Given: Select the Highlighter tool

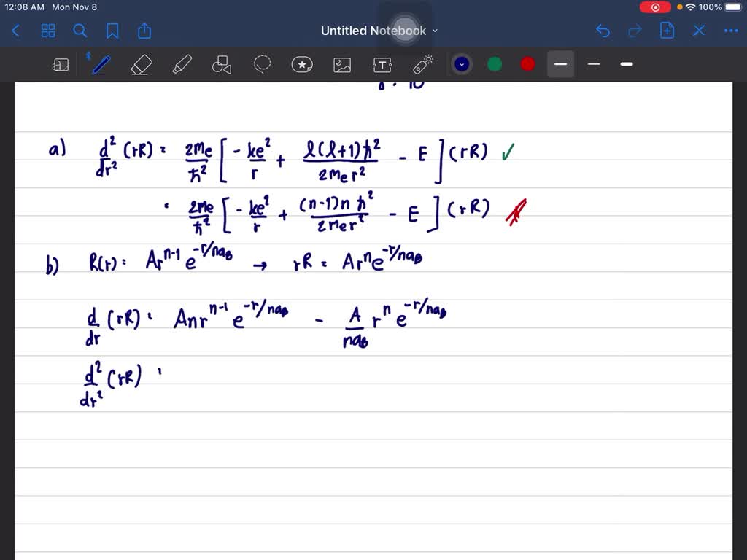Looking at the screenshot, I should coord(181,65).
